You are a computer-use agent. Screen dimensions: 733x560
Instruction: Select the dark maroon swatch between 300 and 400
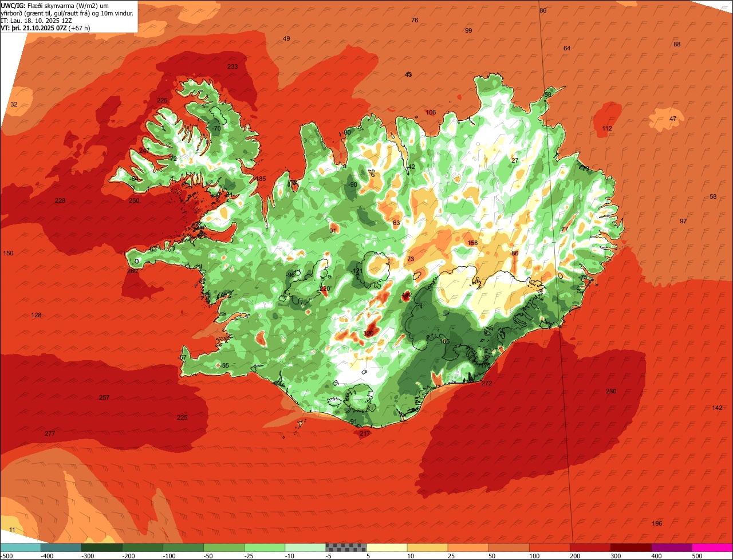630,547
